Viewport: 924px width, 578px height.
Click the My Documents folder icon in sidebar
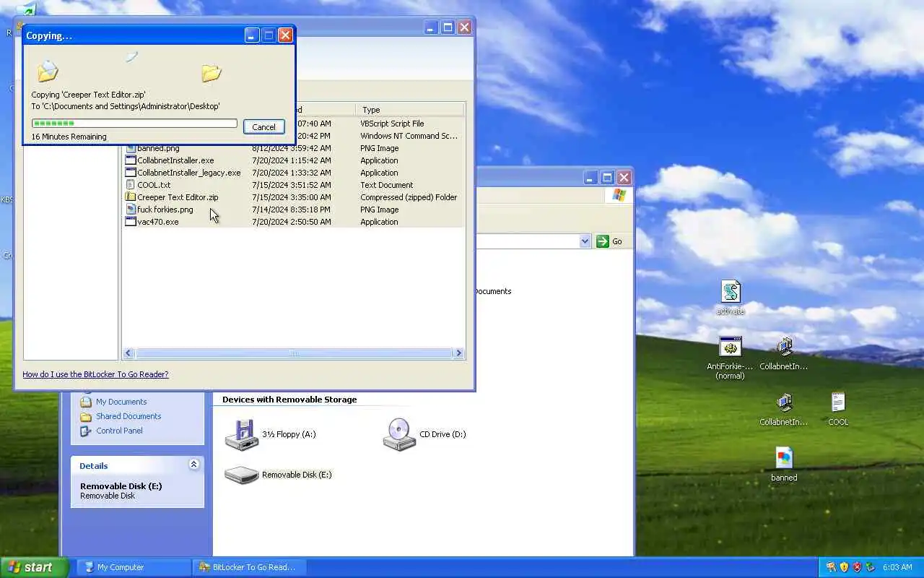click(x=86, y=402)
